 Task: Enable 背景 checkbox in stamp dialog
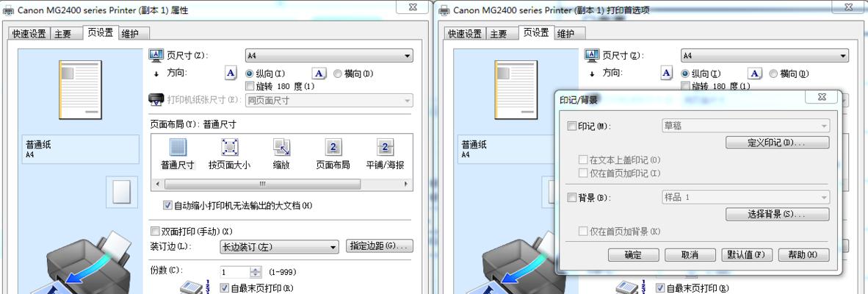point(572,197)
